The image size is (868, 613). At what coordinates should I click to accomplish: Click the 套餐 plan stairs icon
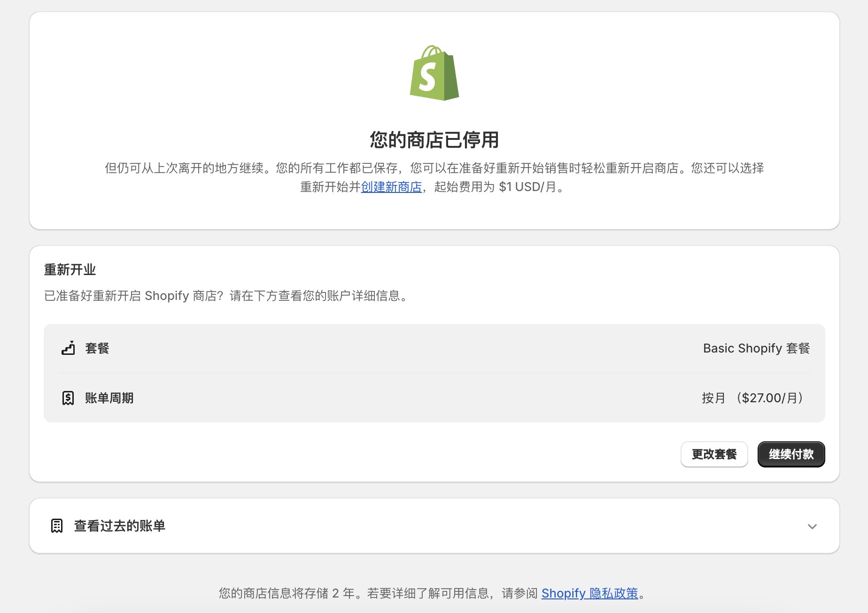(68, 348)
